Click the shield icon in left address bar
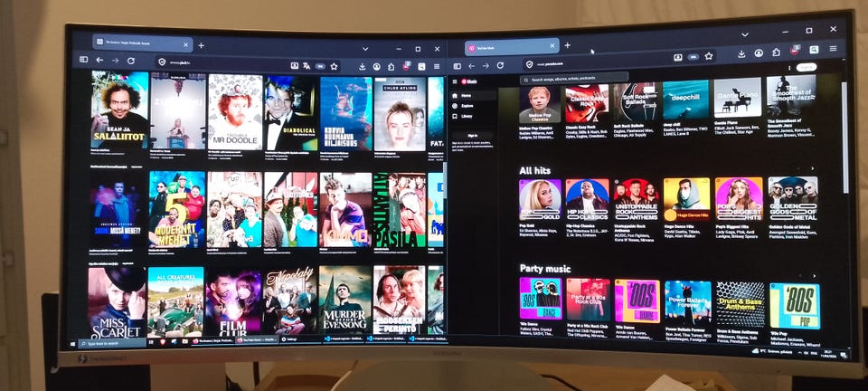The height and width of the screenshot is (391, 868). (162, 62)
